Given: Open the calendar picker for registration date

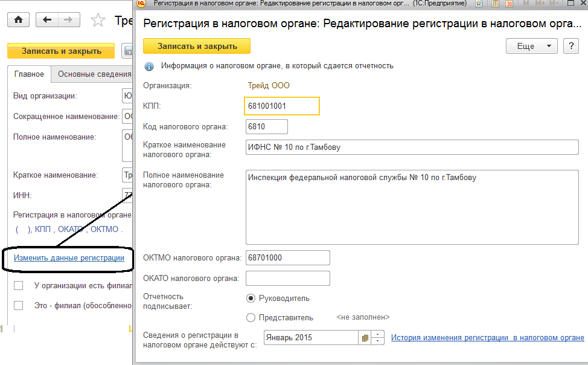Looking at the screenshot, I should 365,337.
